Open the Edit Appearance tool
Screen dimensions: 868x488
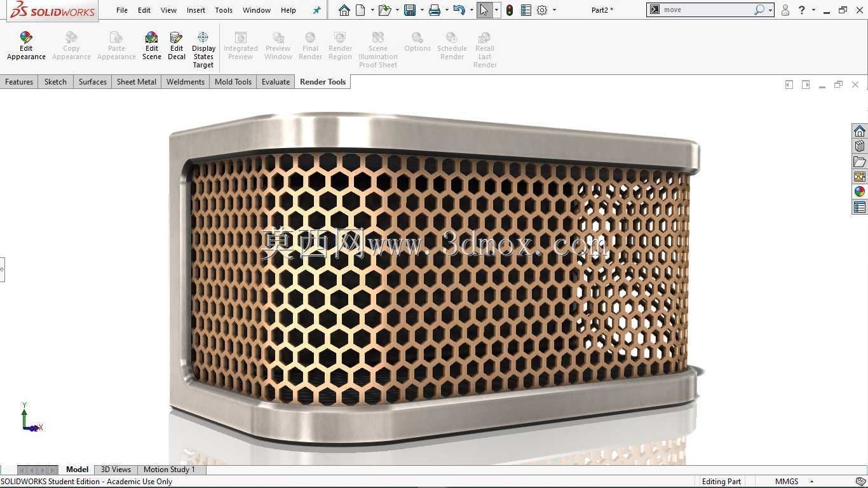(x=26, y=46)
